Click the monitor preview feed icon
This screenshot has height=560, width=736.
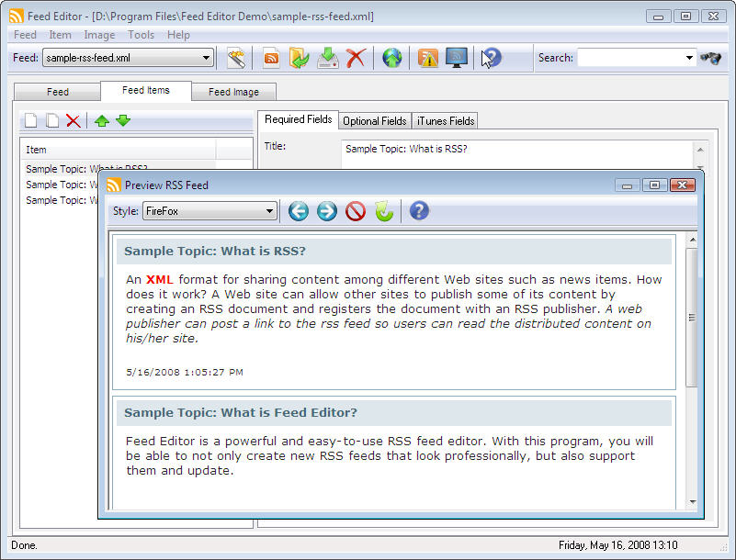click(457, 58)
